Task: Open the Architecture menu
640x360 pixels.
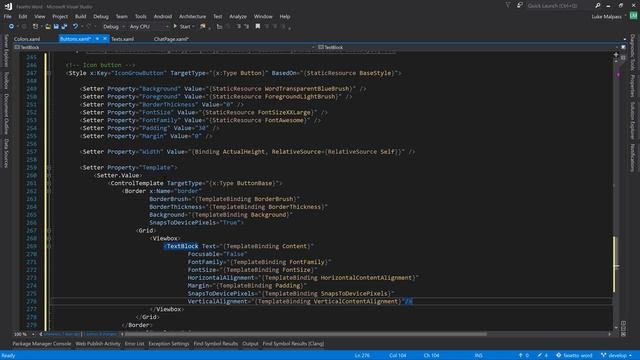Action: click(192, 16)
